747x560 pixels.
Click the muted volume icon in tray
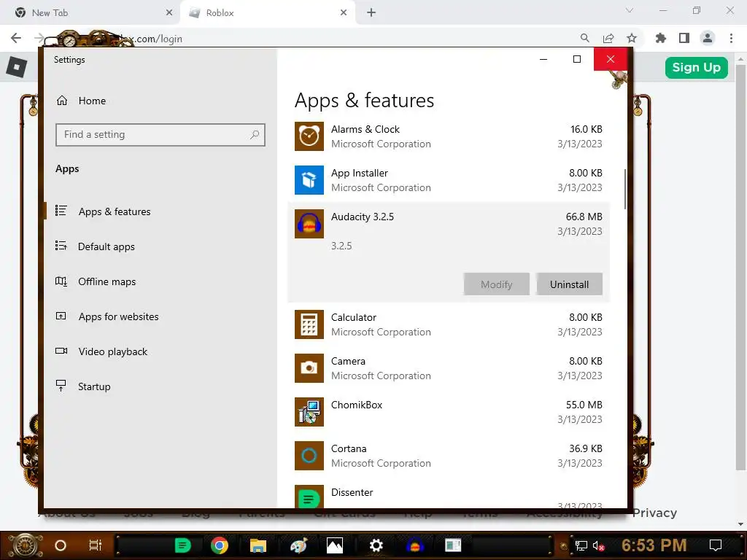(599, 545)
